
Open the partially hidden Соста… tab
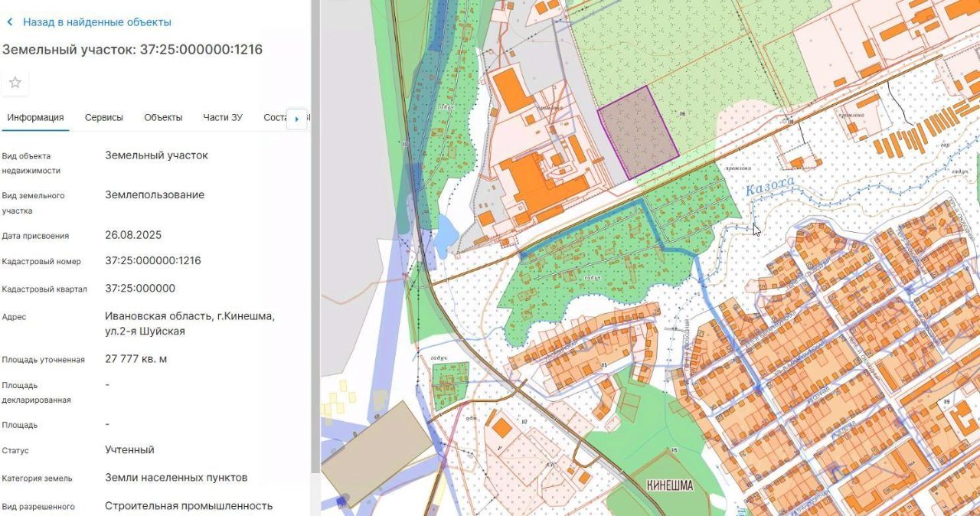click(274, 117)
